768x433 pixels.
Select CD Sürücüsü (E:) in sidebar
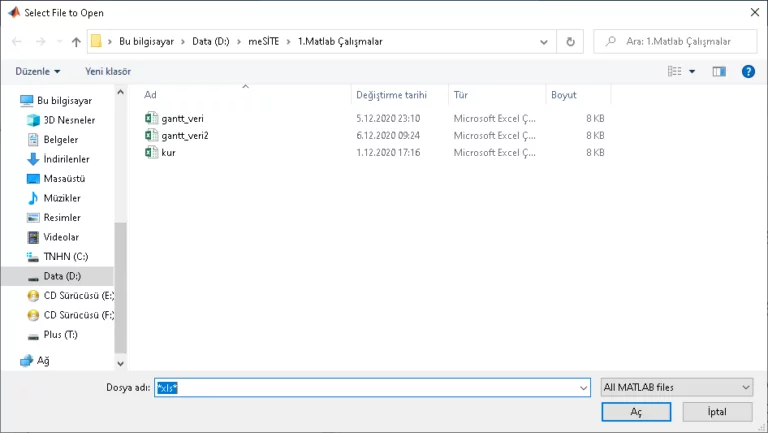coord(78,296)
